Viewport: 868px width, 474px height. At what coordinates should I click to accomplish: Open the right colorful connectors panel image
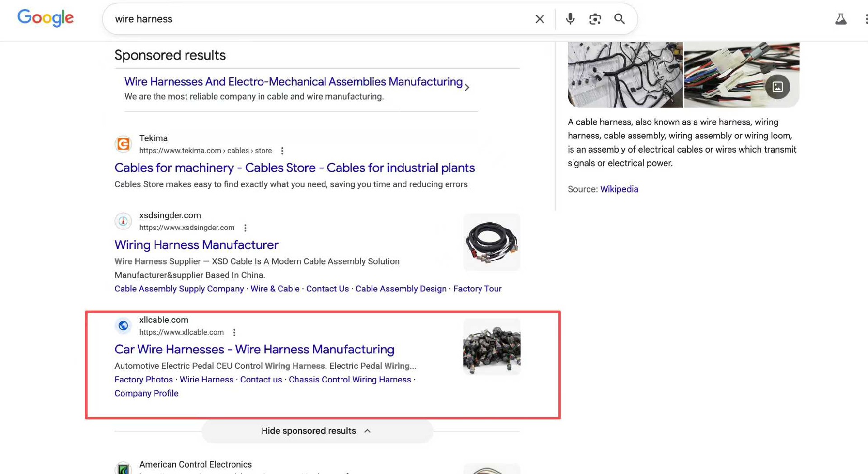tap(741, 75)
